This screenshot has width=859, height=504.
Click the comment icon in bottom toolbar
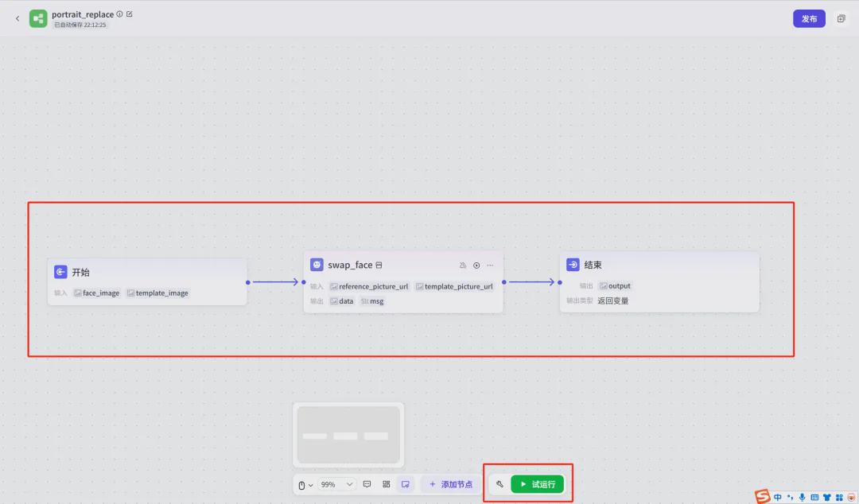pos(367,484)
